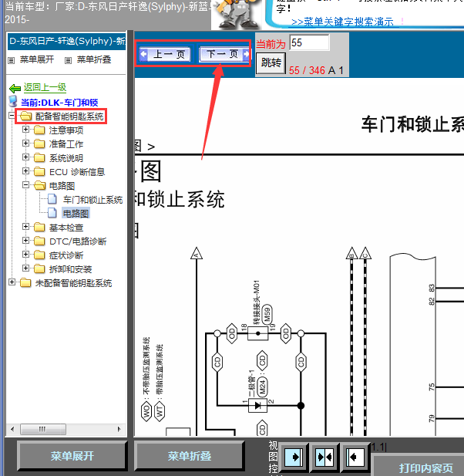This screenshot has width=464, height=476.
Task: Click the mascot mechanic image
Action: tap(237, 15)
